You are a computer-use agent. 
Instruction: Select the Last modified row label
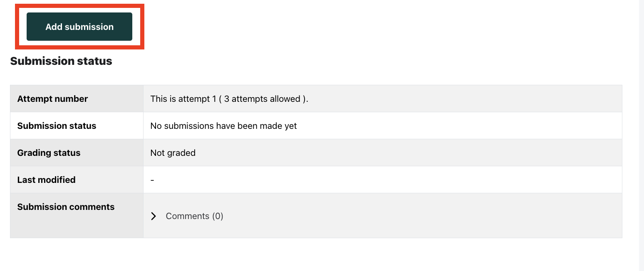tap(46, 180)
